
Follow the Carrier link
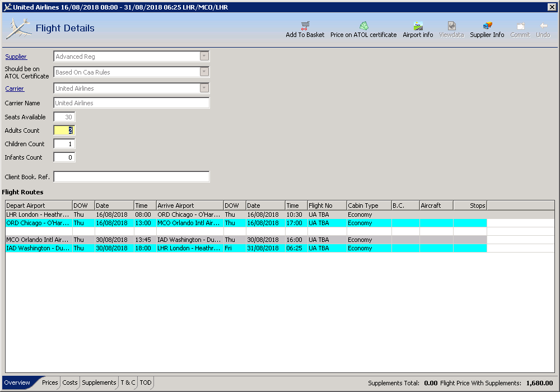coord(15,88)
